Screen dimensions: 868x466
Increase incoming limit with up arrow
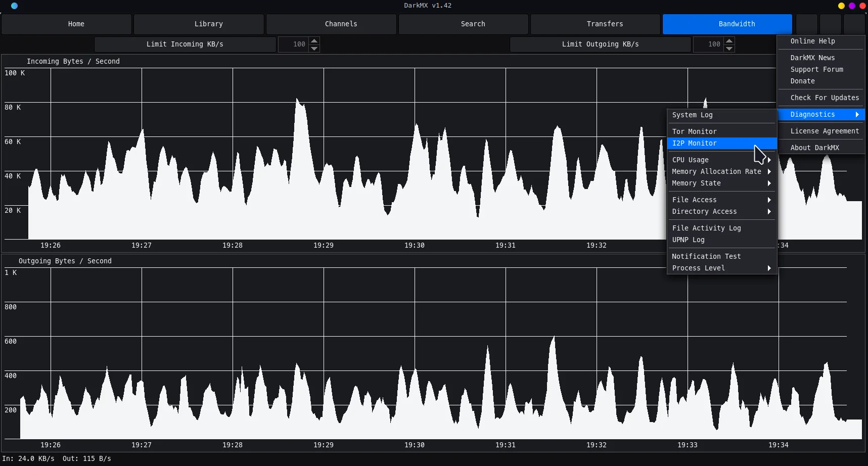[x=314, y=40]
